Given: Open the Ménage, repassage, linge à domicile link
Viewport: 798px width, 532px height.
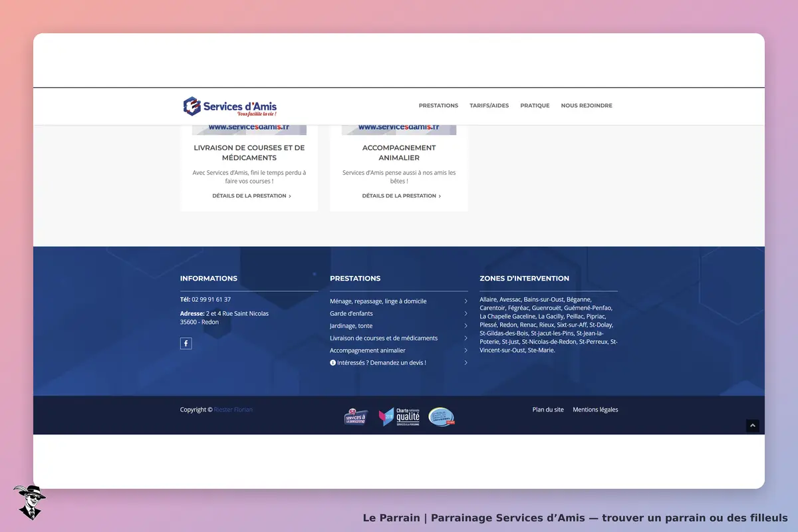Looking at the screenshot, I should tap(378, 301).
